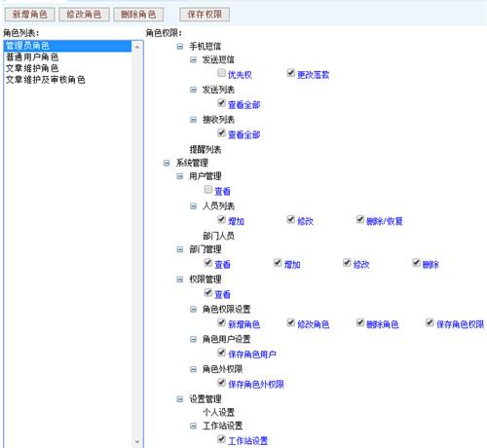487x448 pixels.
Task: Collapse the 权限管理 tree node
Action: 179,280
